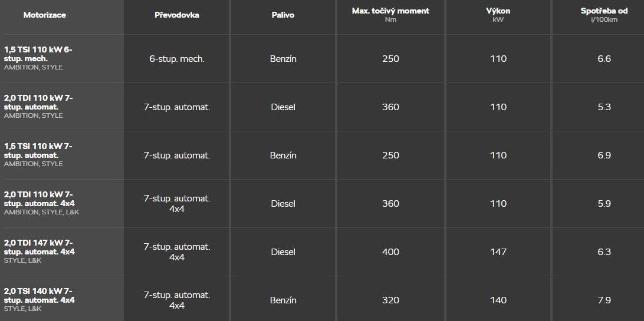
Task: Click the 147 kW power value
Action: pos(498,252)
